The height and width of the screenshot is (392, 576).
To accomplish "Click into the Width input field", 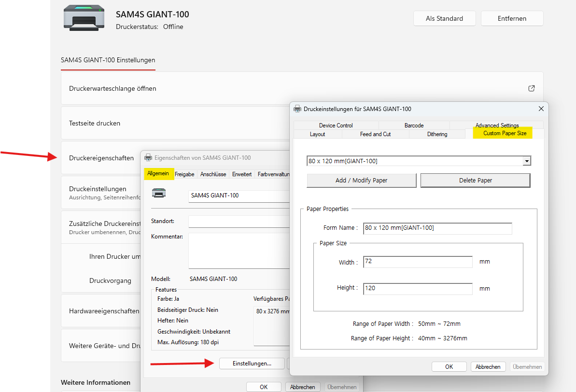I will click(418, 262).
